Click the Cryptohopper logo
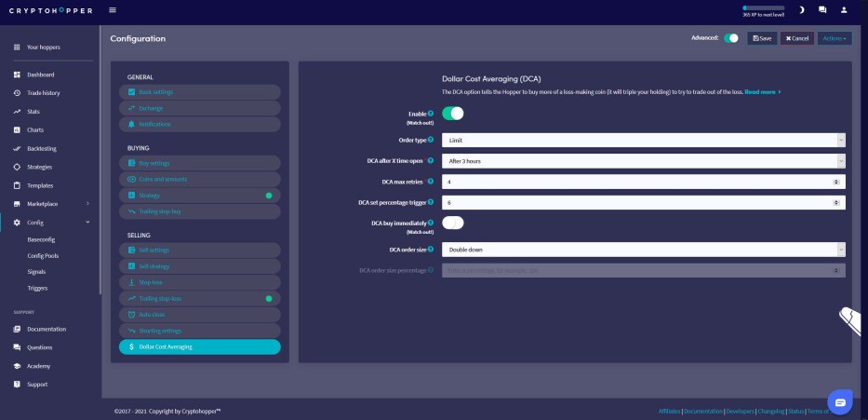 [x=51, y=10]
